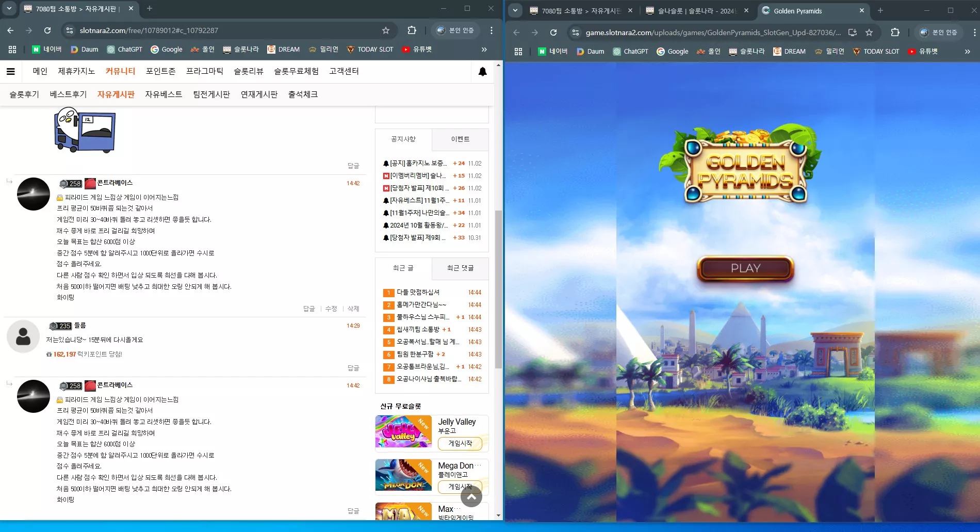Click the install app icon in right address bar

pyautogui.click(x=852, y=33)
